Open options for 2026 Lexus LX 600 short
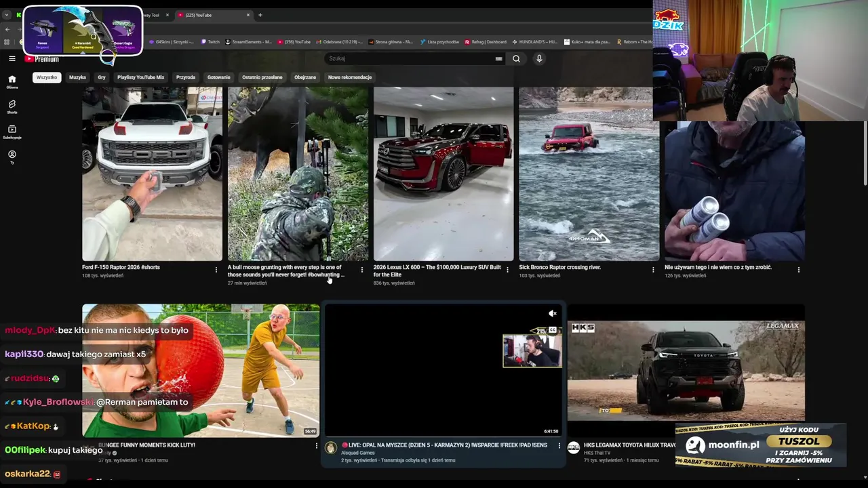 (x=507, y=270)
